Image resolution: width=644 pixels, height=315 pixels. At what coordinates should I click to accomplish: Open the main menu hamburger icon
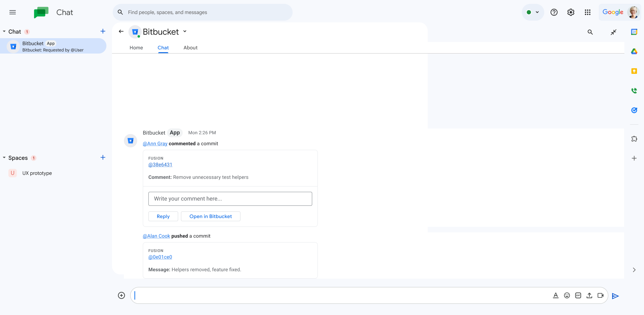(13, 12)
